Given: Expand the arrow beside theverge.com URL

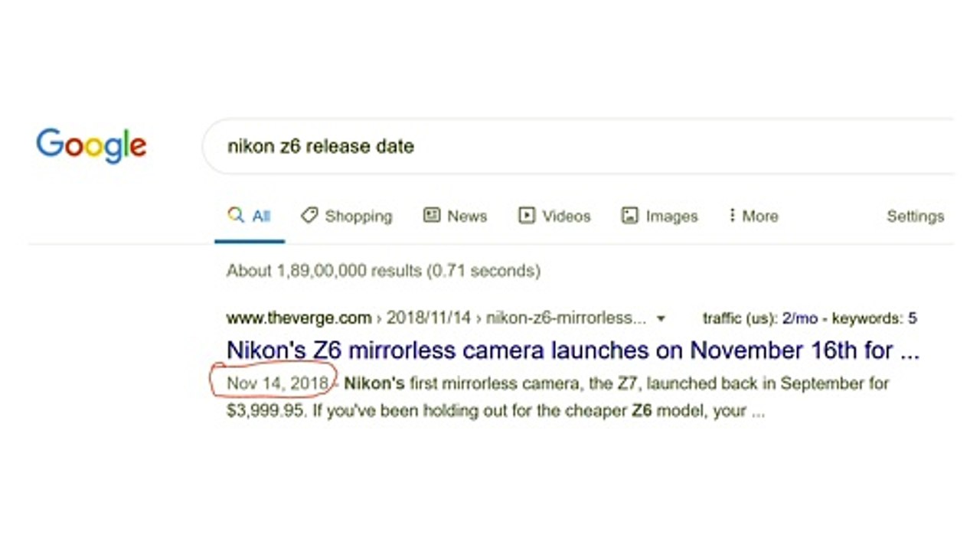Looking at the screenshot, I should 661,318.
